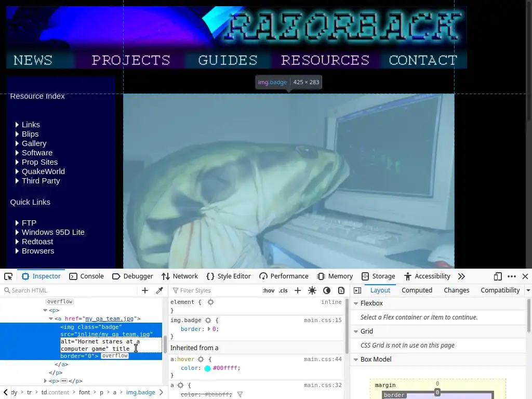Select the Layout sidebar tab
The width and height of the screenshot is (532, 399).
tap(380, 290)
